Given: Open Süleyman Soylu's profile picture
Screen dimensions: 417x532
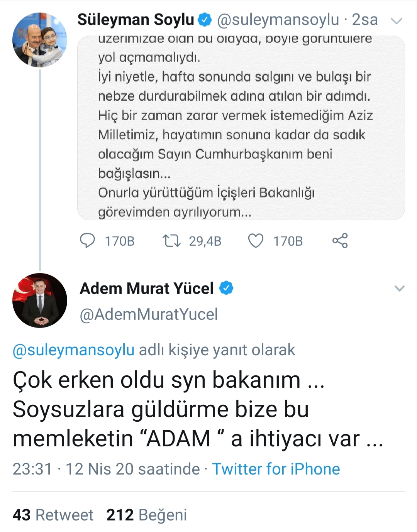Looking at the screenshot, I should pos(40,40).
